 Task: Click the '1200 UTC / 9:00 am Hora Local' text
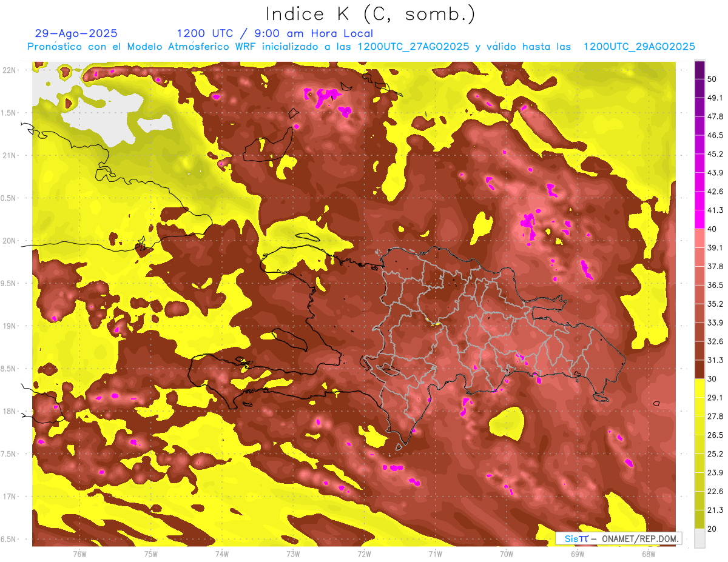click(x=275, y=33)
